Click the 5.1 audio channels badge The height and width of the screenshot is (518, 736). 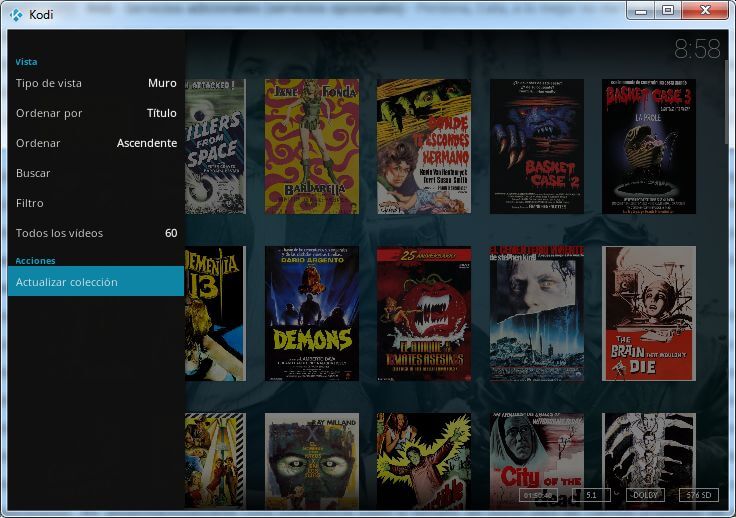pos(592,495)
